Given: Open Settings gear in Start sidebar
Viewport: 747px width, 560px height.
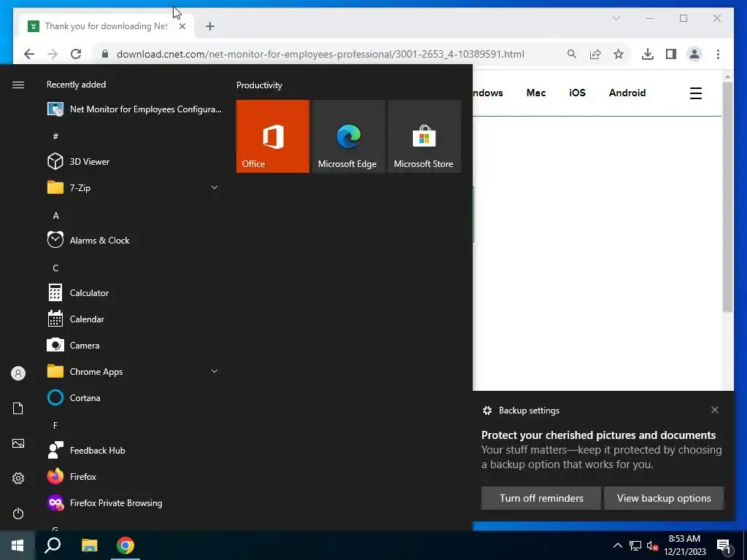Looking at the screenshot, I should (x=18, y=478).
